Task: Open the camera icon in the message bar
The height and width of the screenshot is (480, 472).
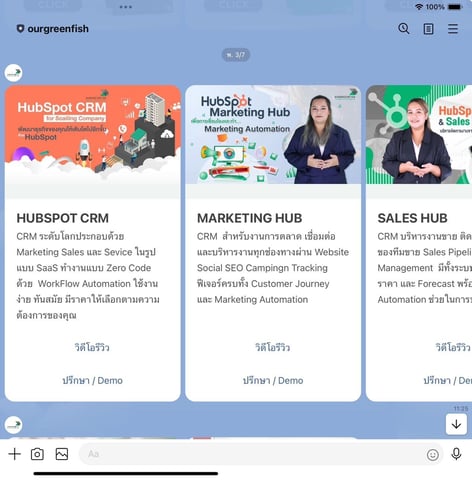Action: 37,454
